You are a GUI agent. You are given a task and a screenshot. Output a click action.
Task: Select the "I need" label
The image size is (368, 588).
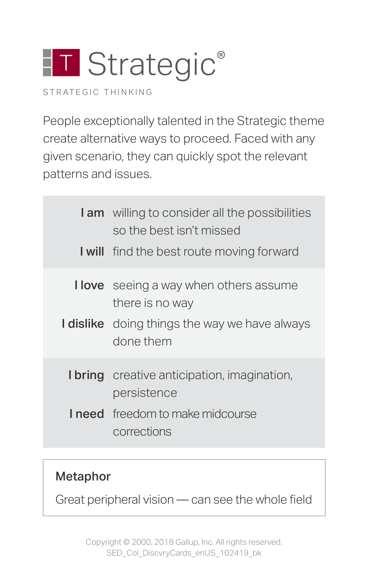(x=87, y=414)
